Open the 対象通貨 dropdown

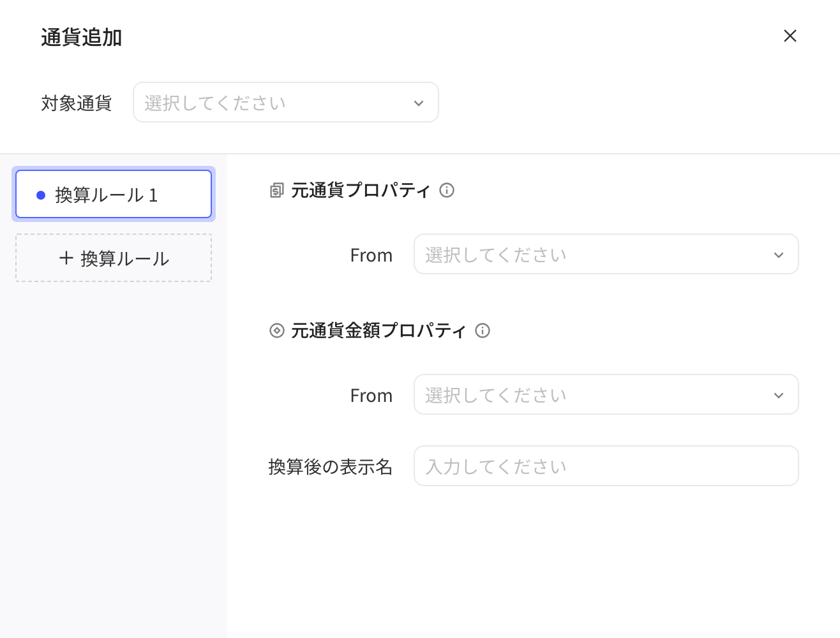coord(286,102)
